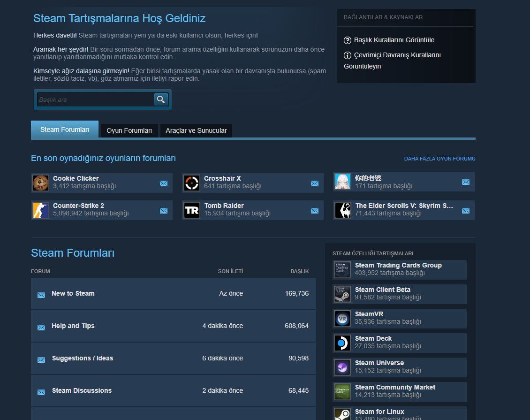The image size is (530, 420).
Task: Open the New to Steam forum
Action: (x=73, y=293)
